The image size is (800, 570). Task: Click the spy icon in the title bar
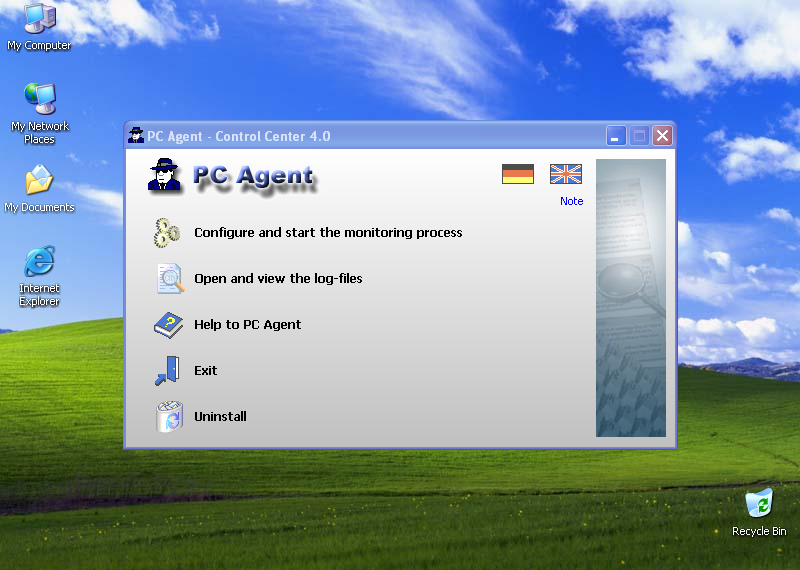136,135
